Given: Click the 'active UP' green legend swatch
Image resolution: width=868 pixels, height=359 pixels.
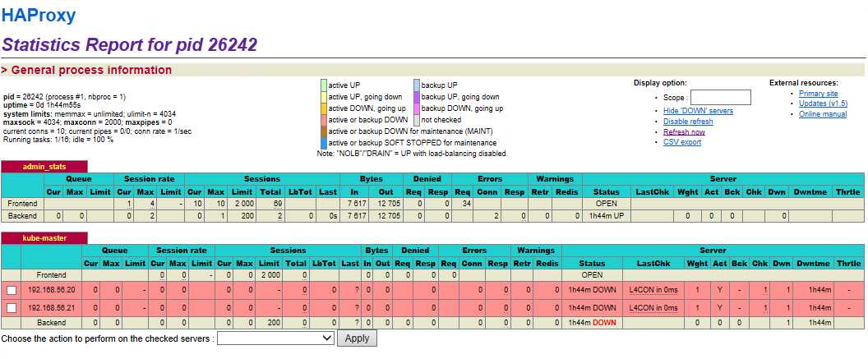Looking at the screenshot, I should [324, 85].
